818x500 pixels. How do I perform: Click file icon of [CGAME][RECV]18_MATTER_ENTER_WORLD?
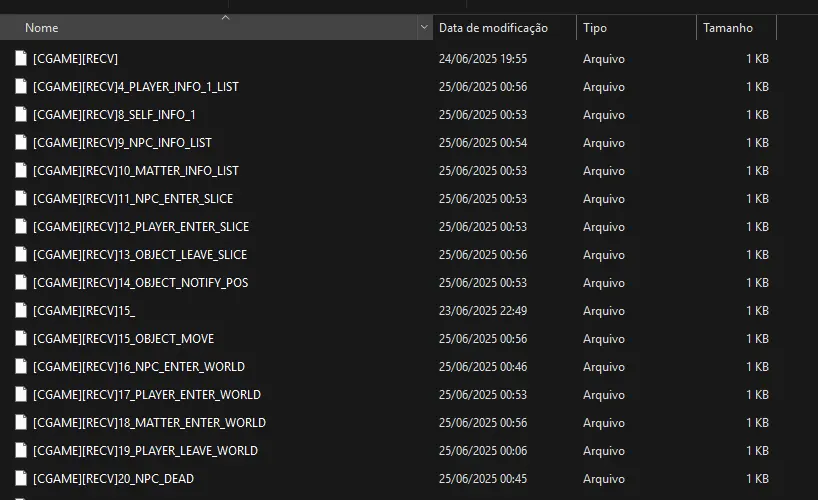tap(21, 423)
